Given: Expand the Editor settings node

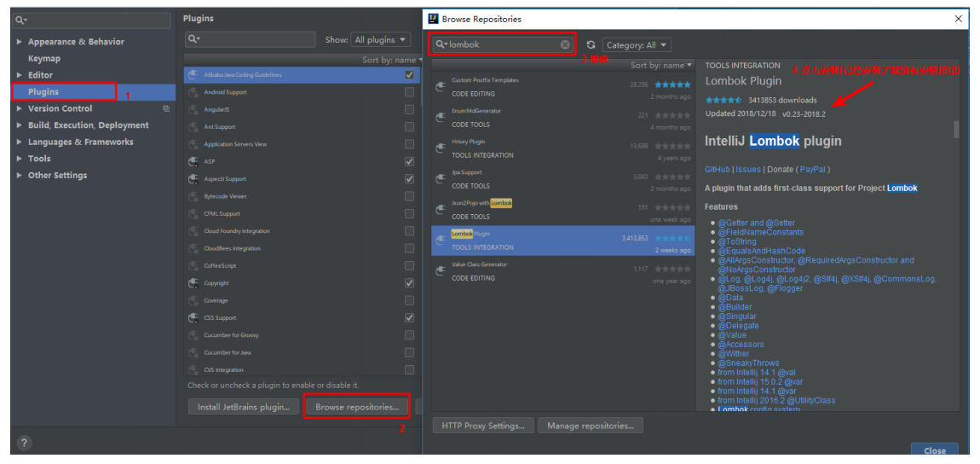Looking at the screenshot, I should pyautogui.click(x=20, y=75).
